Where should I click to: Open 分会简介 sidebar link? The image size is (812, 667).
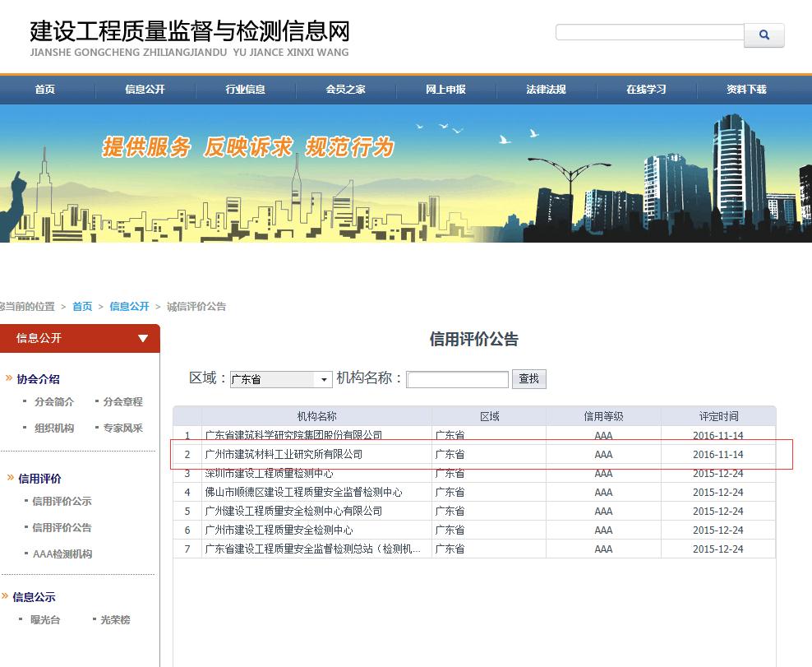tap(54, 402)
